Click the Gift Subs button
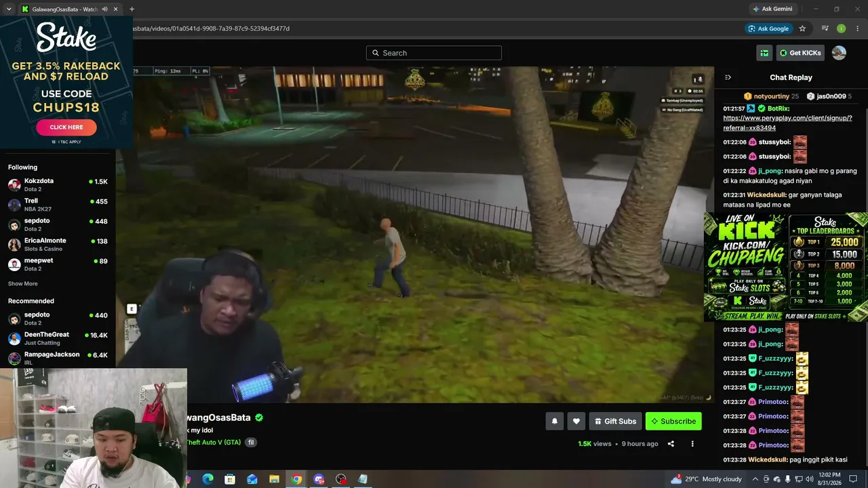The height and width of the screenshot is (488, 868). tap(616, 421)
